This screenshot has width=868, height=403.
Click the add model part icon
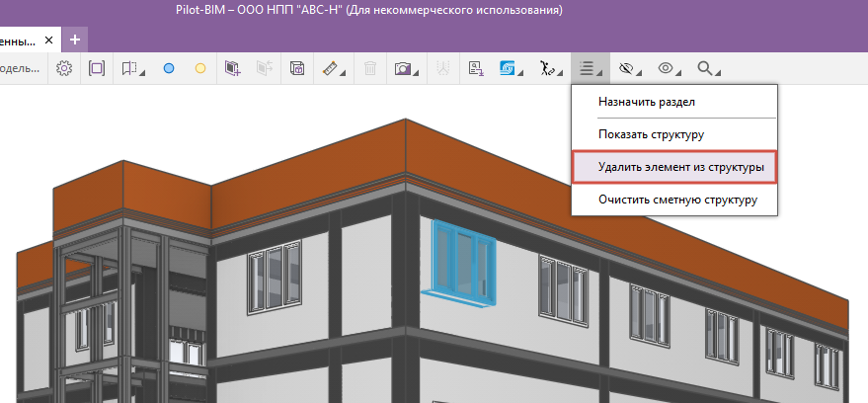coord(232,68)
